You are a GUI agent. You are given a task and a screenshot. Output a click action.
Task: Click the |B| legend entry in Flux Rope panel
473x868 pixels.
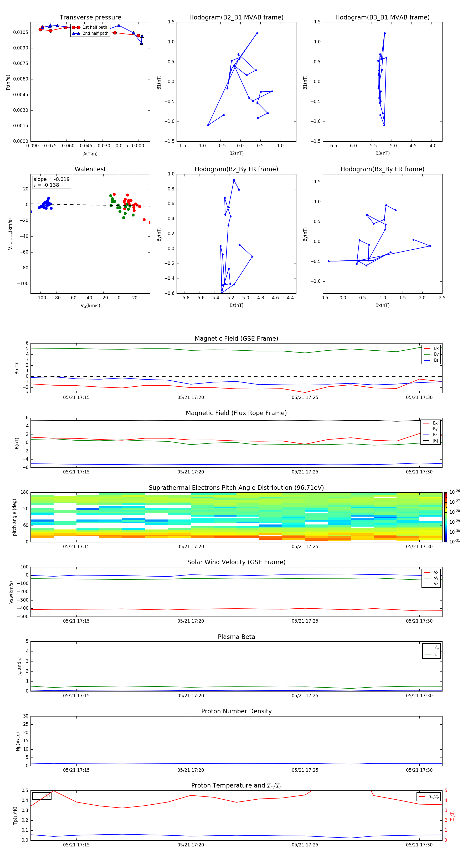[431, 441]
